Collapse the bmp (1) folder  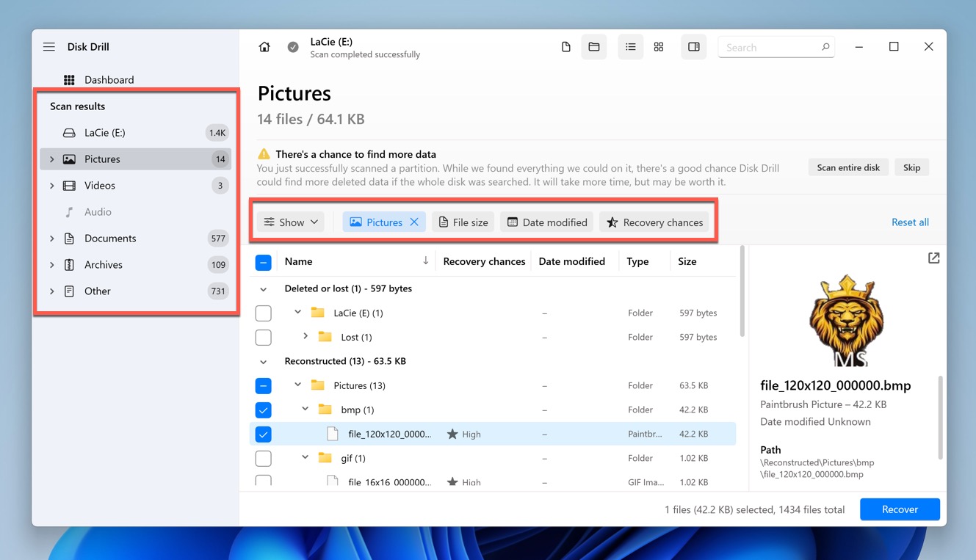pos(306,410)
